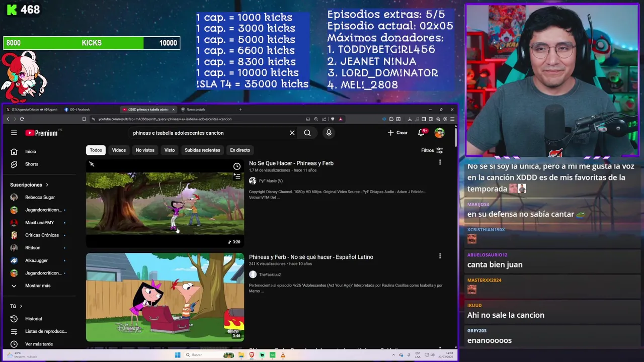This screenshot has height=362, width=644.
Task: Open the browser main menu icon
Action: (x=452, y=119)
